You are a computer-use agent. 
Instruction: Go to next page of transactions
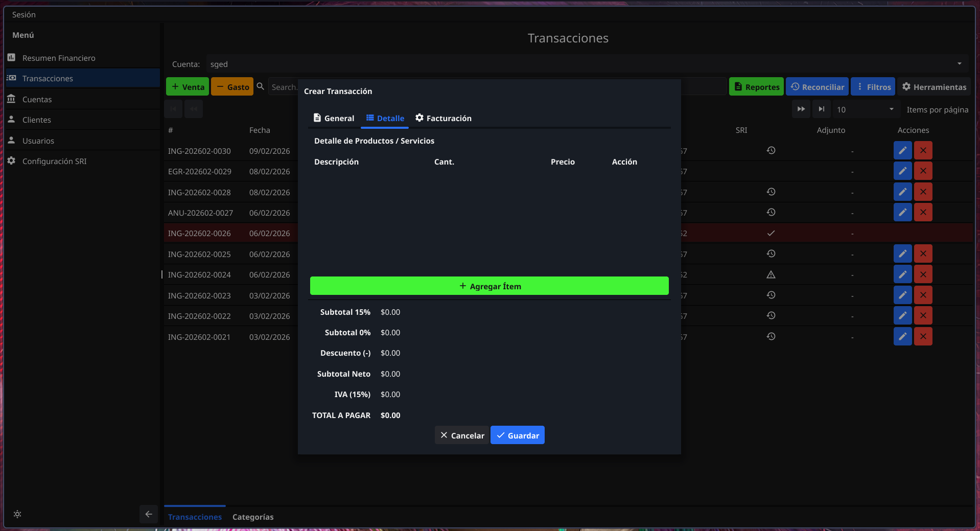coord(801,109)
